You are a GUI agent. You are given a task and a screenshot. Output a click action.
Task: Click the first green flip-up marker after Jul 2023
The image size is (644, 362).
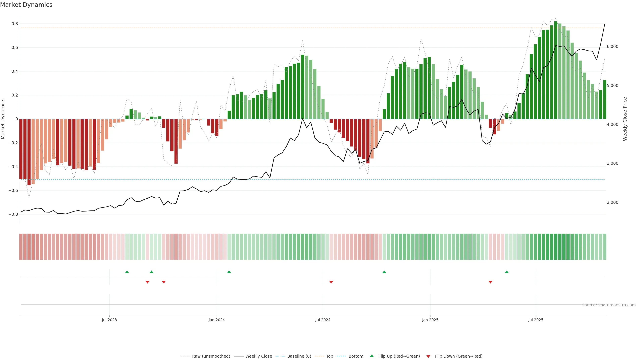[127, 272]
